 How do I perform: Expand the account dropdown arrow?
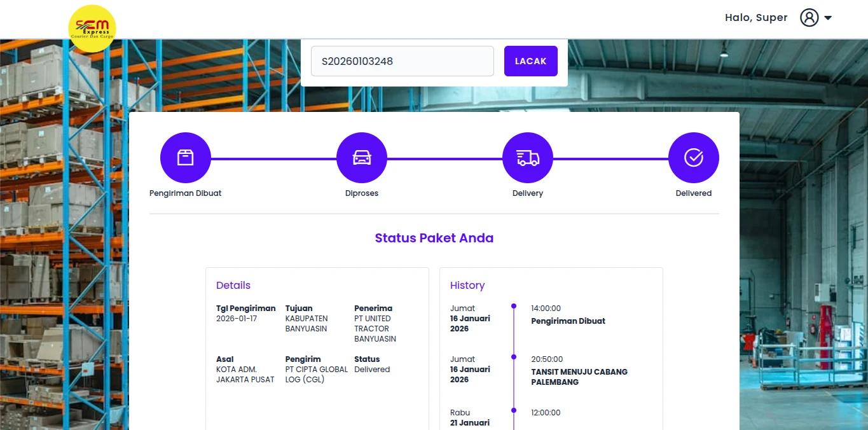coord(828,18)
